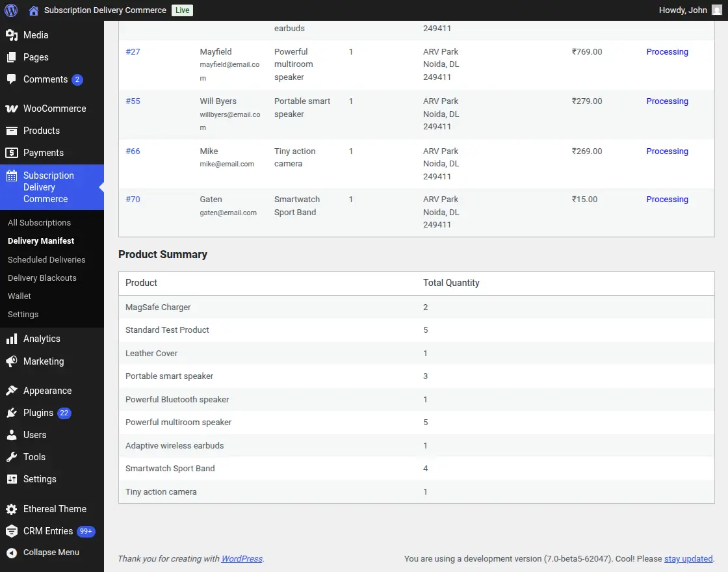728x572 pixels.
Task: Click John's profile avatar thumbnail
Action: point(718,10)
